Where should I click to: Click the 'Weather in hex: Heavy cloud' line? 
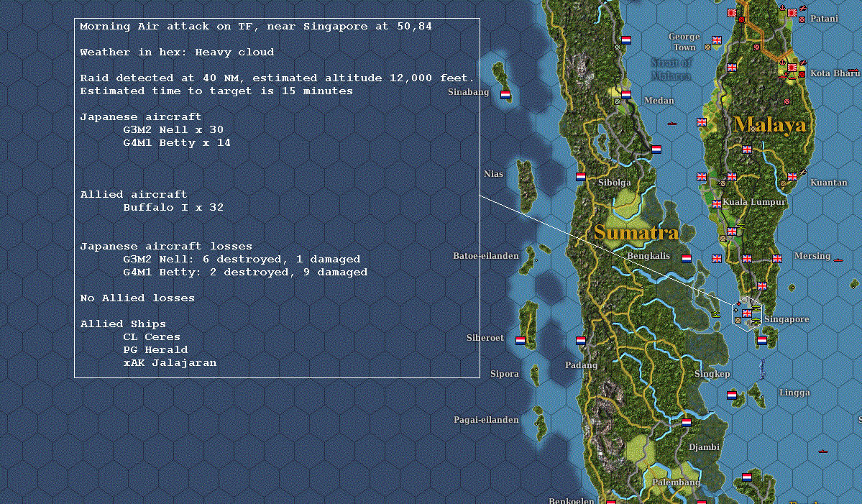177,52
